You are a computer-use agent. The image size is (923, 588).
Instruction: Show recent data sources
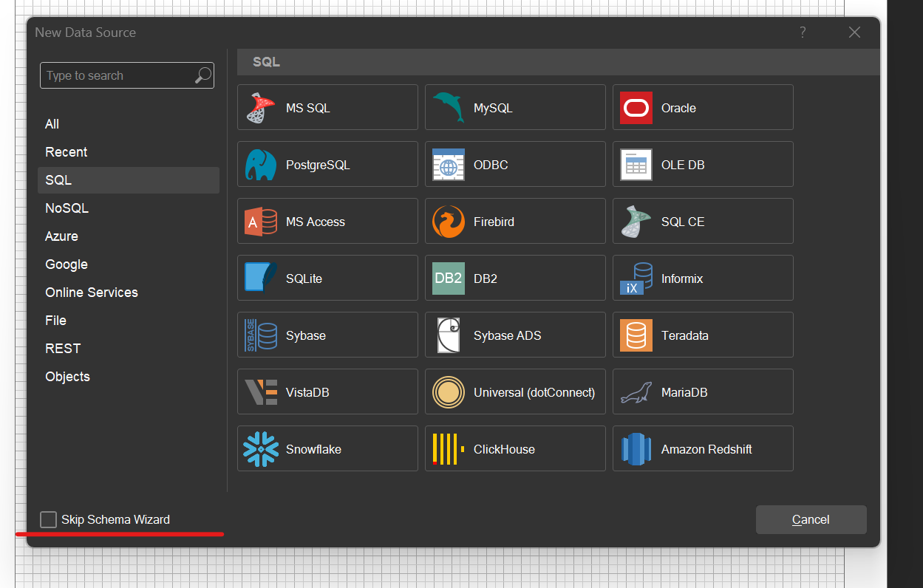66,151
